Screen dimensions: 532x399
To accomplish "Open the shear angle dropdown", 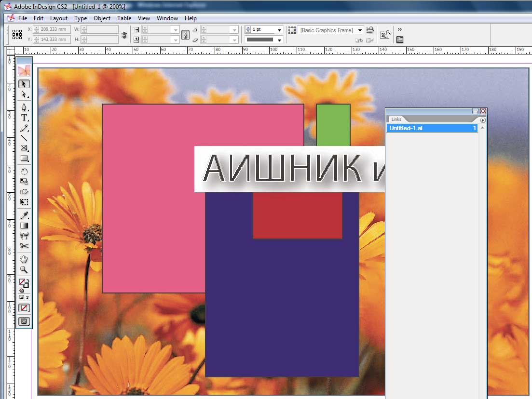I will coord(234,40).
